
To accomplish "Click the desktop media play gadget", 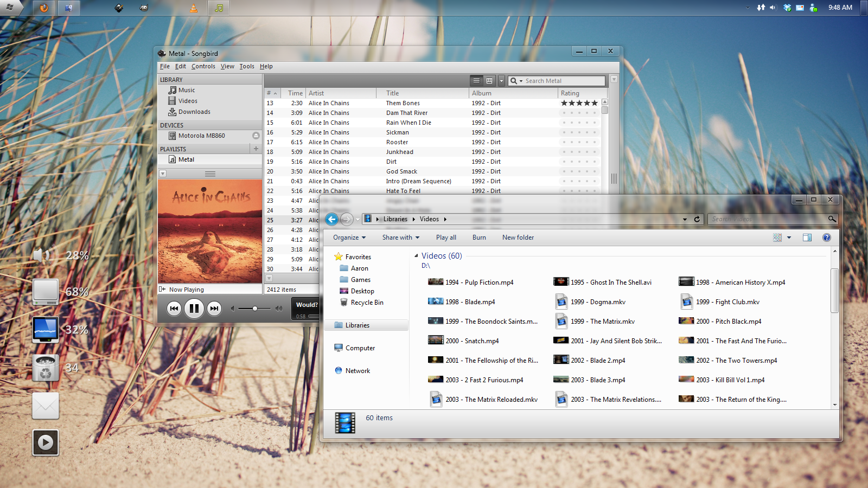I will (46, 442).
